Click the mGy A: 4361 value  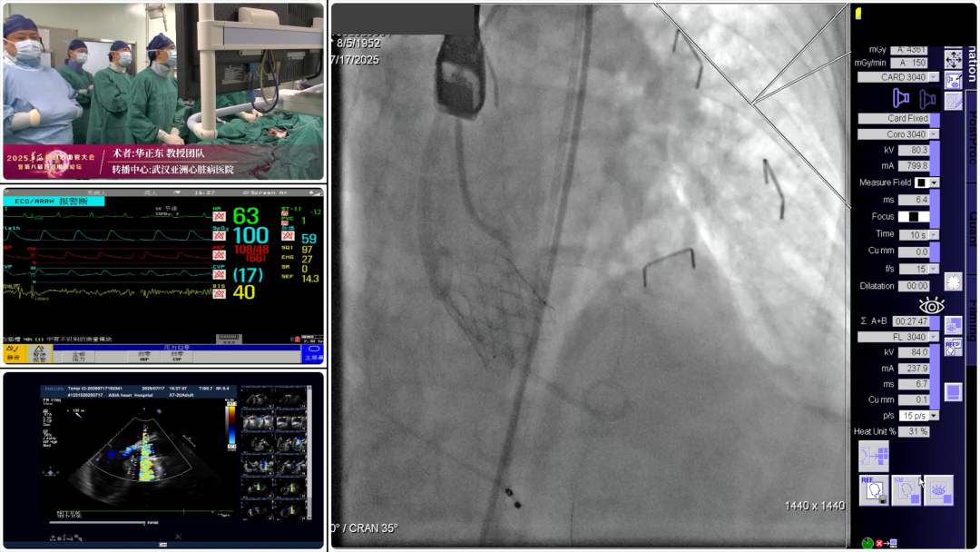click(908, 49)
